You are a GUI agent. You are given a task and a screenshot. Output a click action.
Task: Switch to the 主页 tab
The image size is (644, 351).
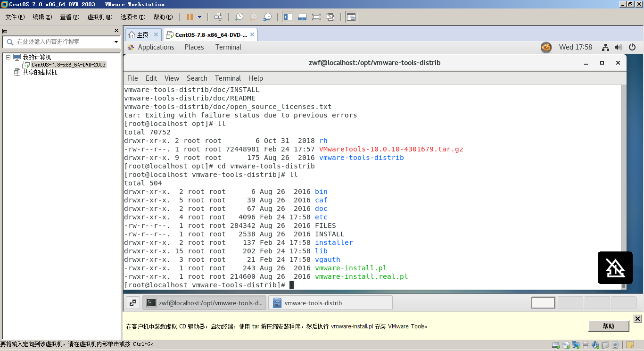click(x=142, y=35)
